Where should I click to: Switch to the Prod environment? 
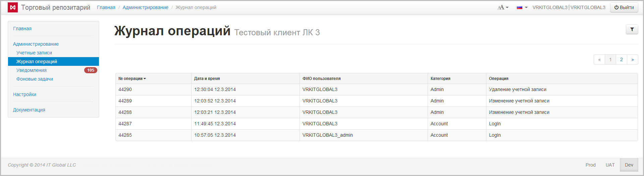[x=590, y=165]
